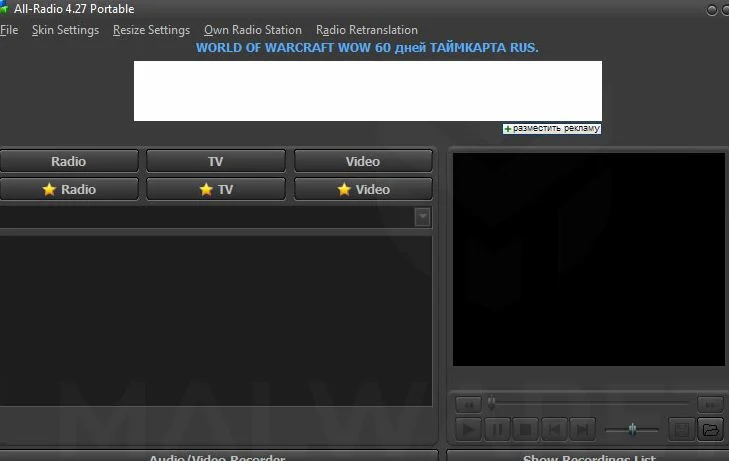Skip to the next track
The height and width of the screenshot is (461, 729).
(583, 429)
